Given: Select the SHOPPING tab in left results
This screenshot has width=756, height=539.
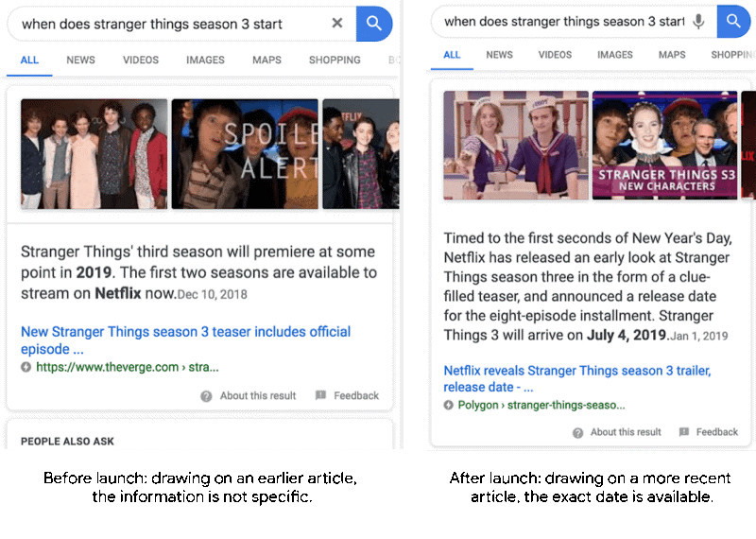Looking at the screenshot, I should 335,60.
